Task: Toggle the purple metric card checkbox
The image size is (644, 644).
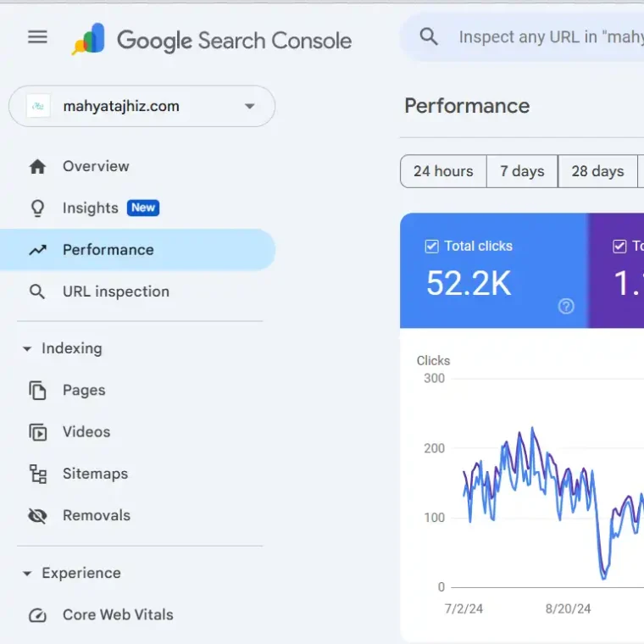Action: [x=619, y=247]
